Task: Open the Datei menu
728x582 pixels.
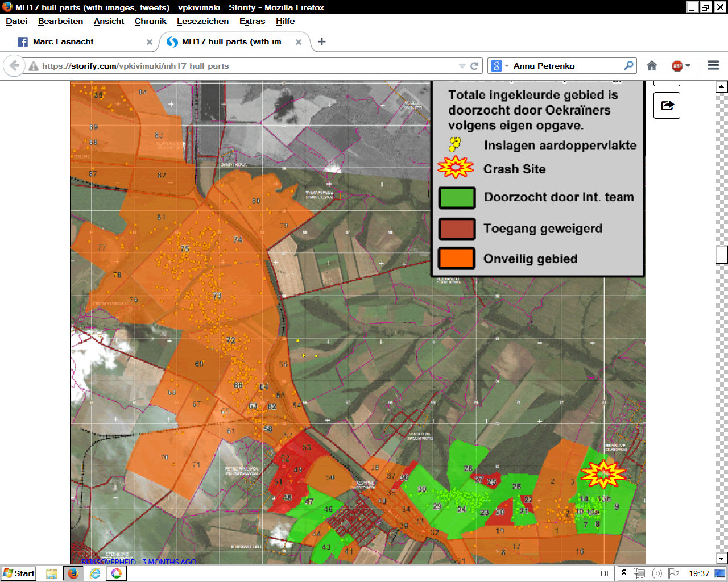Action: tap(16, 21)
